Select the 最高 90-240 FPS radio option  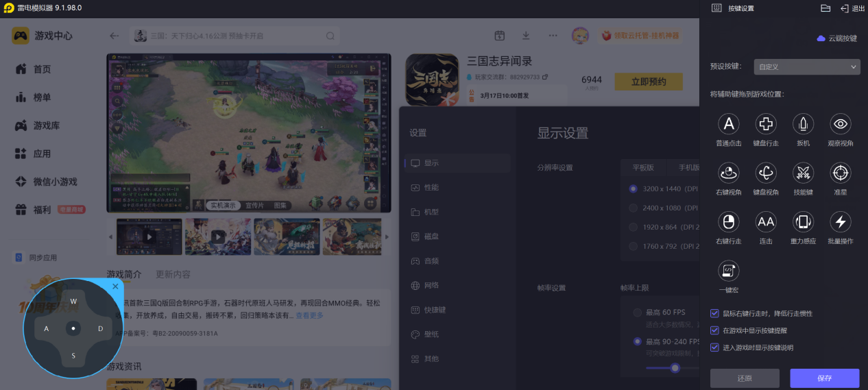pos(638,341)
